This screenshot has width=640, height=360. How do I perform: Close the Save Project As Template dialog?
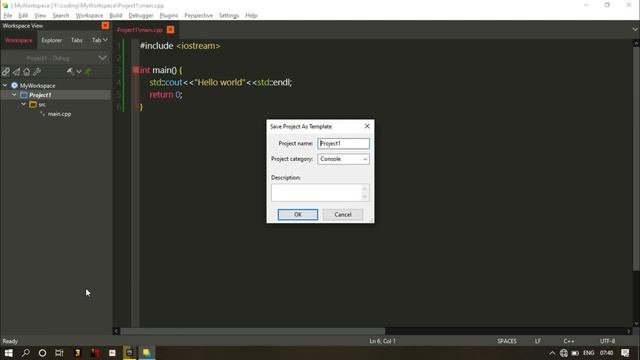[x=367, y=127]
